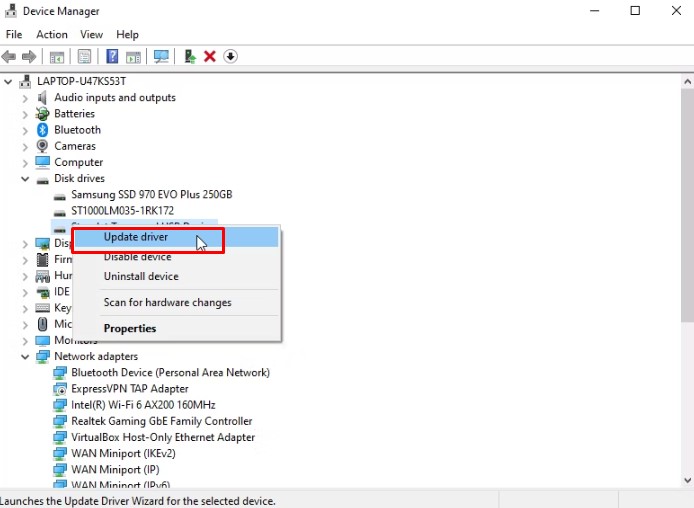Open the View menu
Image resolution: width=694 pixels, height=508 pixels.
pyautogui.click(x=91, y=35)
